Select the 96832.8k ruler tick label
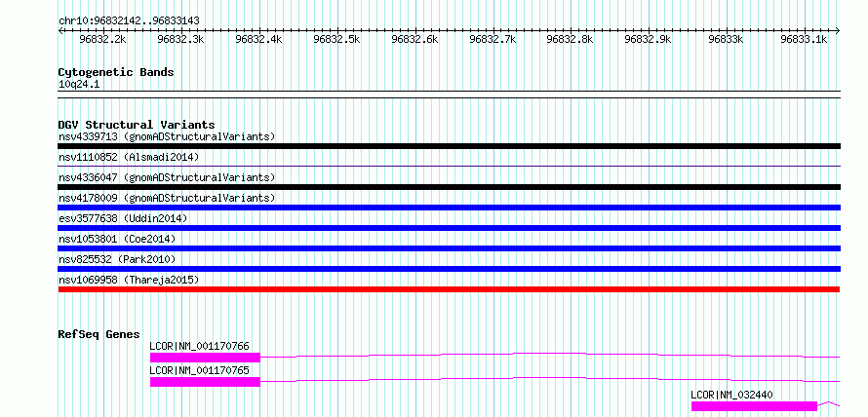Viewport: 868px width, 417px height. tap(570, 39)
